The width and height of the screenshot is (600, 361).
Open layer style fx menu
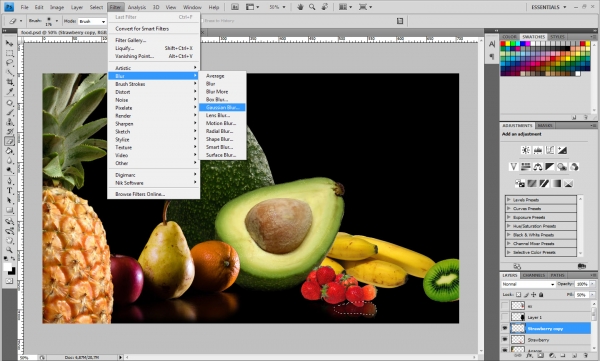tap(530, 356)
